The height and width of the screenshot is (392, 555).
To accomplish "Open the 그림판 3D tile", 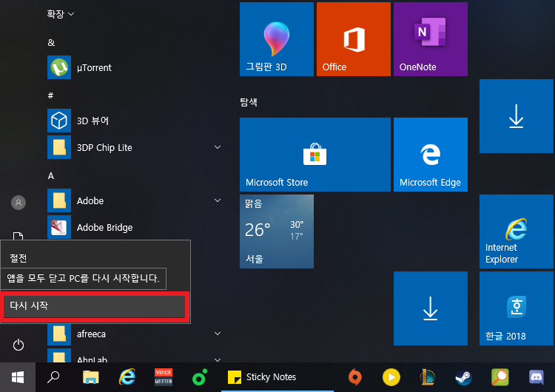I will pyautogui.click(x=277, y=39).
